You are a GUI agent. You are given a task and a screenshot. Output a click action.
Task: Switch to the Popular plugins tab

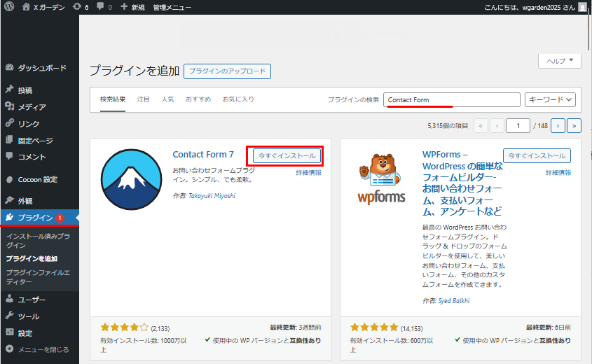click(x=167, y=99)
